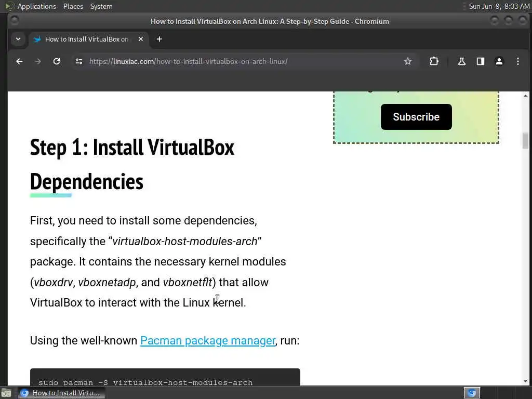Screen dimensions: 532x399
Task: Click the workspace switcher Chromium thumbnail
Action: point(472,393)
